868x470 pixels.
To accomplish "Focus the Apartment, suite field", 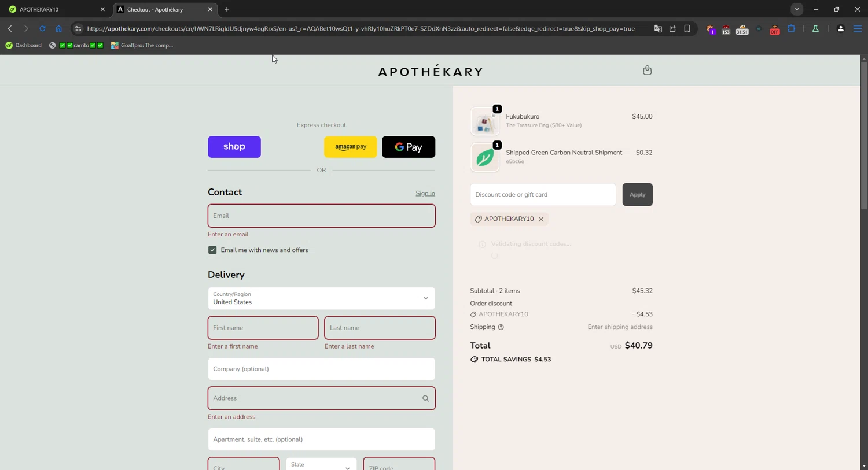I will click(x=321, y=439).
